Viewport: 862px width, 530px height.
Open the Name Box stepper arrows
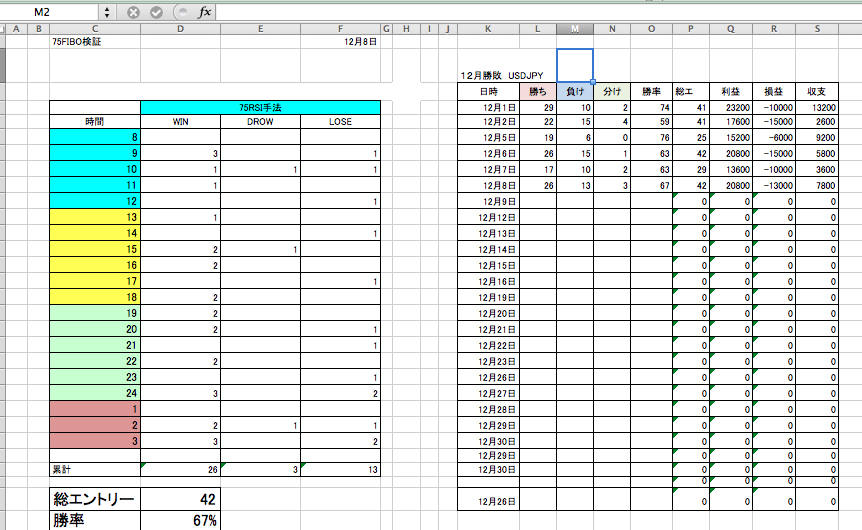(107, 12)
